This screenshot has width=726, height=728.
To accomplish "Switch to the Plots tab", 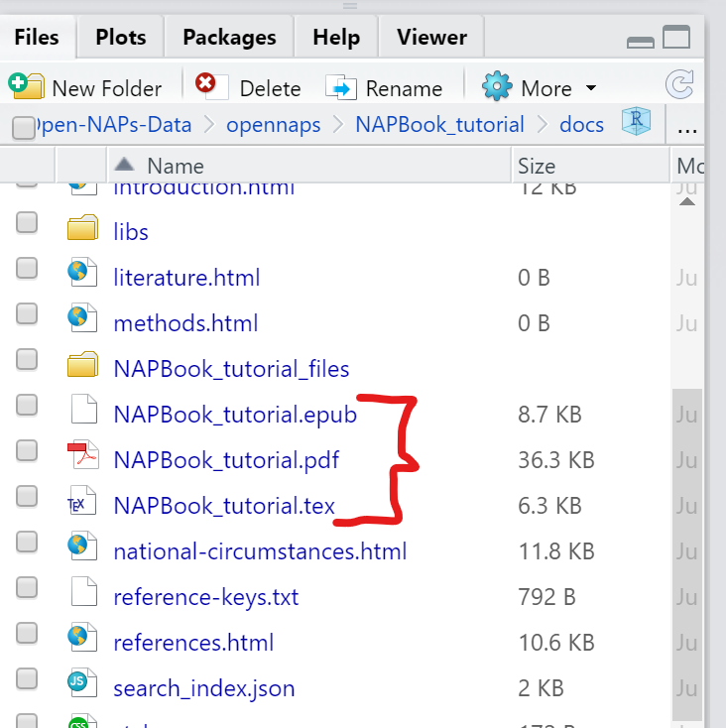I will pyautogui.click(x=120, y=38).
